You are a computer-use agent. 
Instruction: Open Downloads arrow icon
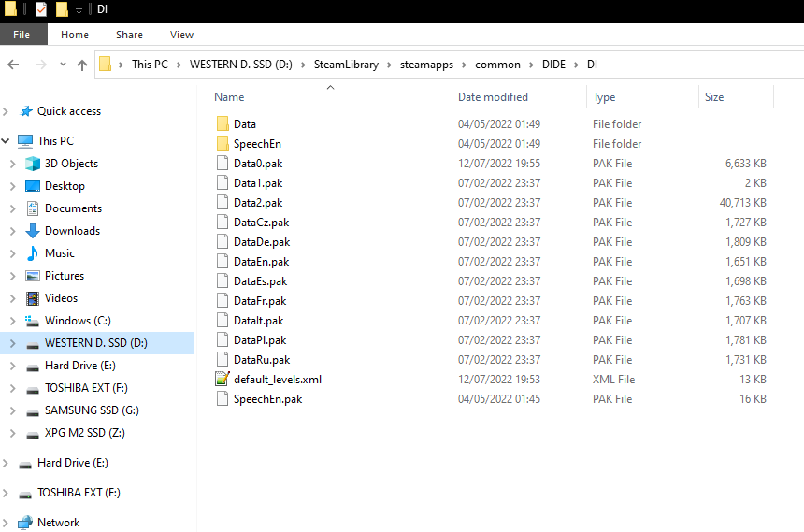pos(33,231)
